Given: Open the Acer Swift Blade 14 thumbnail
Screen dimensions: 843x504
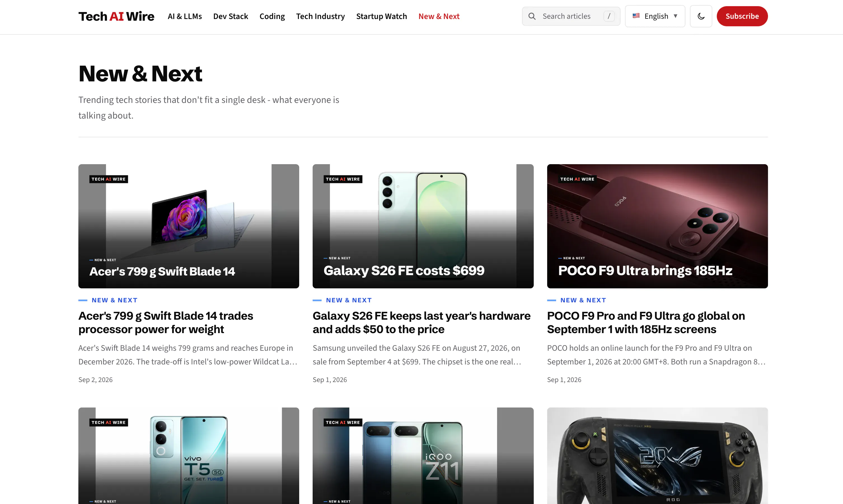Looking at the screenshot, I should [189, 226].
